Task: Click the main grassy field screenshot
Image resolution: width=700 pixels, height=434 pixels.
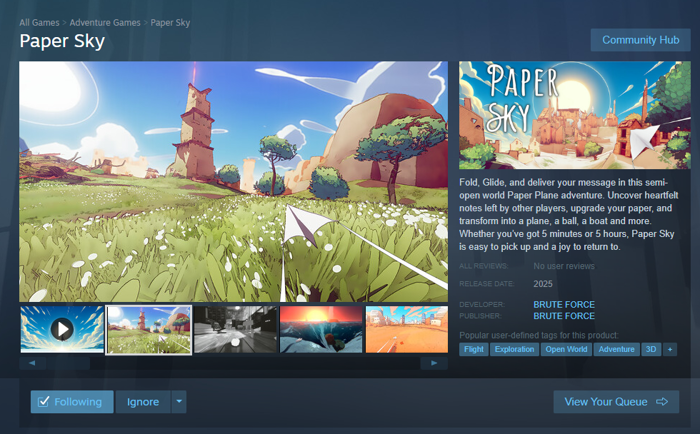Action: [x=233, y=182]
